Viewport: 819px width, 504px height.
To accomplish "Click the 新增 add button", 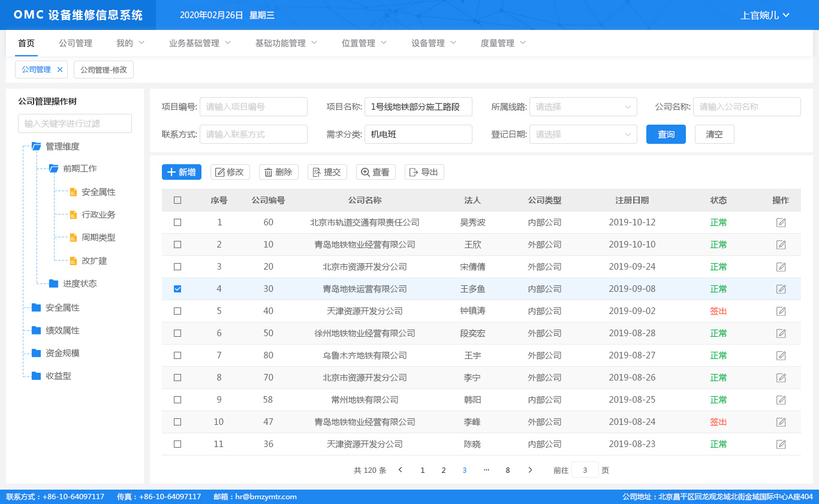I will pos(182,172).
